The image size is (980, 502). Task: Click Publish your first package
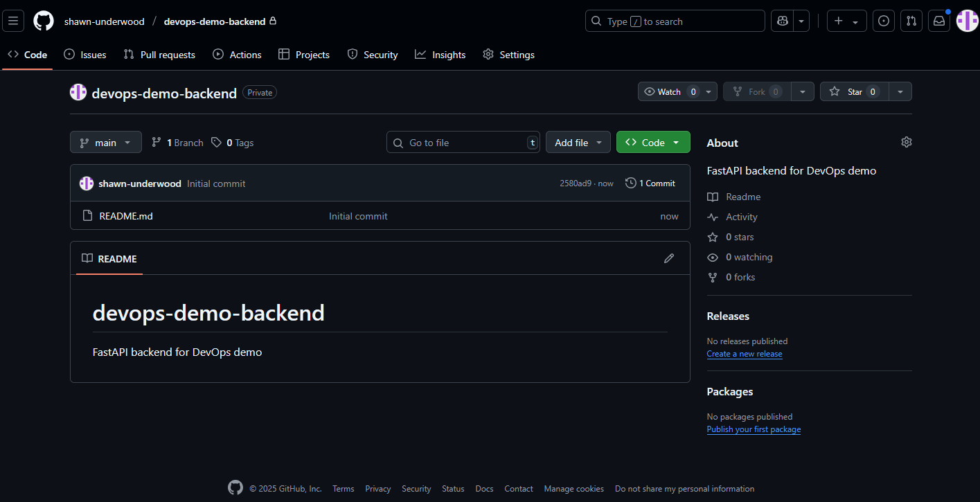coord(754,429)
